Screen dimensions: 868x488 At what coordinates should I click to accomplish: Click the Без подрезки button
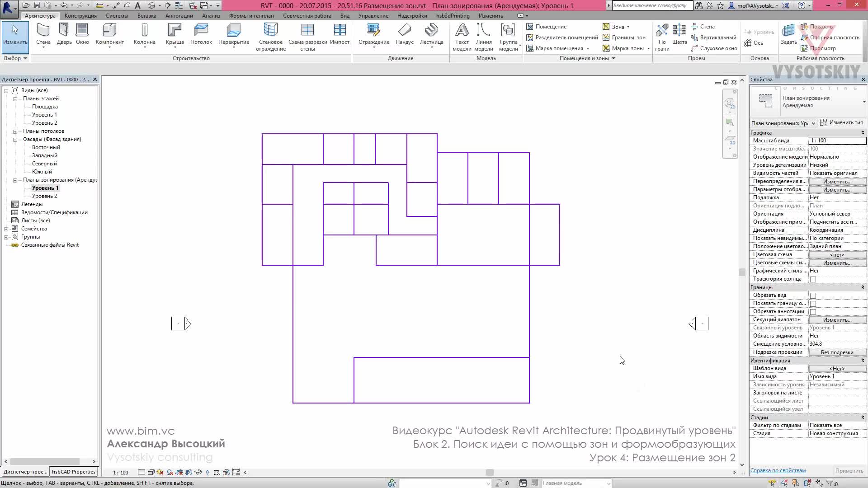coord(837,352)
